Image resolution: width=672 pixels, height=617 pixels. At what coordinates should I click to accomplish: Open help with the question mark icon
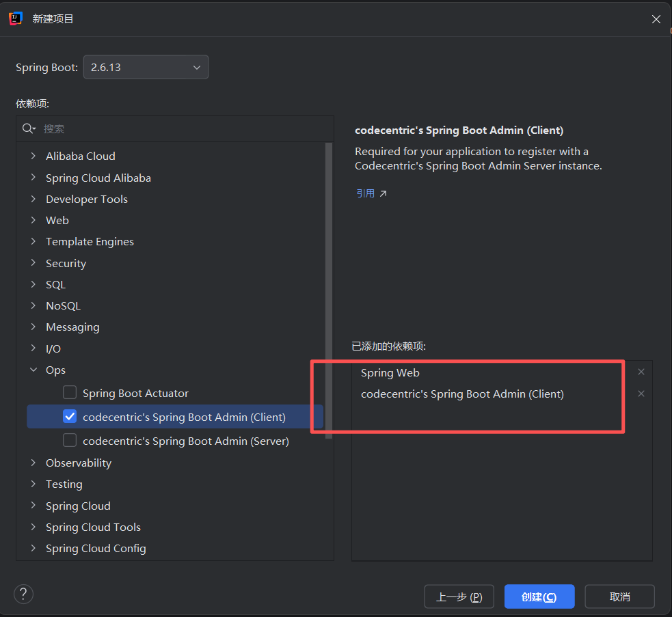(x=23, y=594)
